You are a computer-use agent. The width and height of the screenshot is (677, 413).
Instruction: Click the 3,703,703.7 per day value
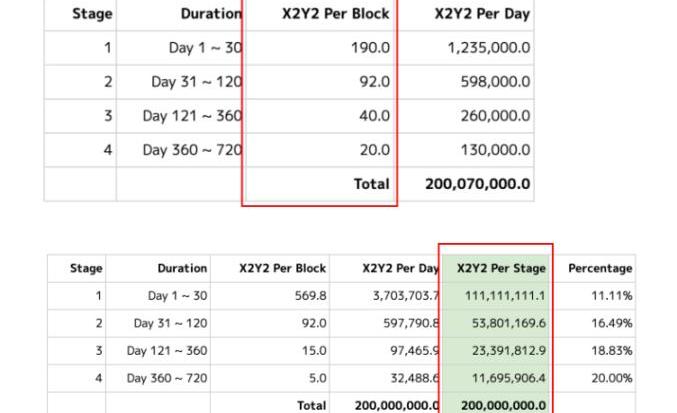[x=398, y=296]
